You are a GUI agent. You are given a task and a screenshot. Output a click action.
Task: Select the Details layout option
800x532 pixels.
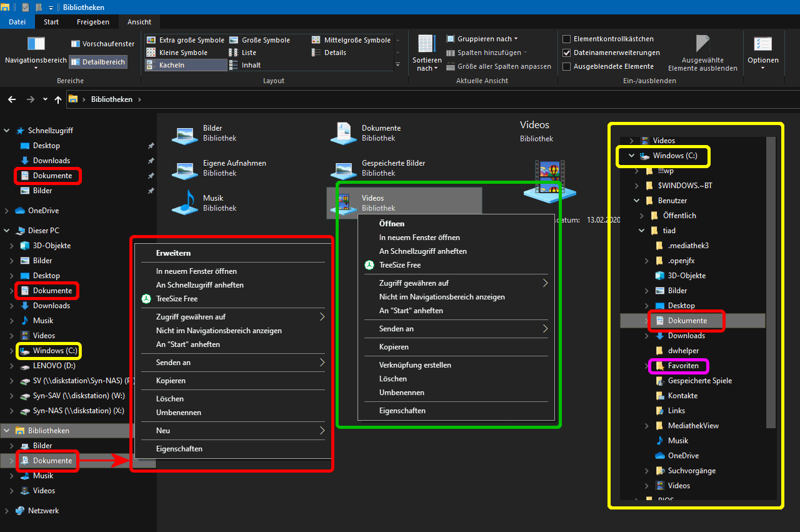click(x=335, y=53)
